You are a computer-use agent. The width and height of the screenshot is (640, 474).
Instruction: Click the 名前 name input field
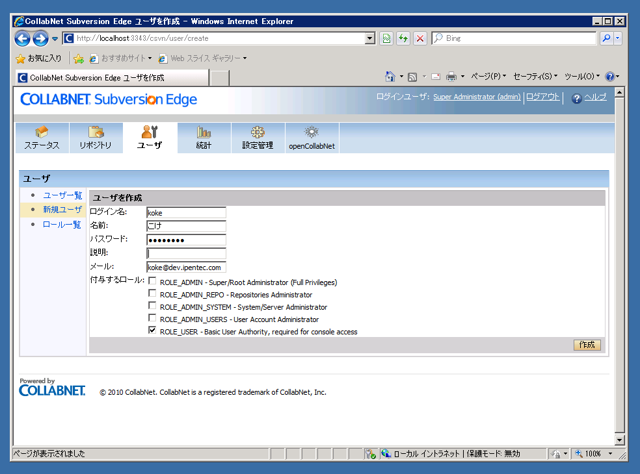click(x=186, y=226)
